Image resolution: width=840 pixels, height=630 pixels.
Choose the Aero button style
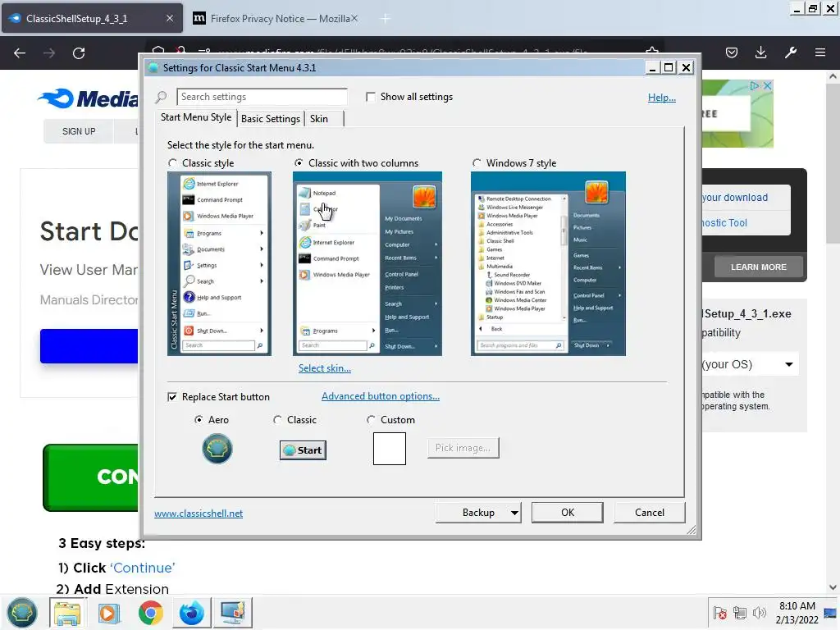click(x=199, y=420)
